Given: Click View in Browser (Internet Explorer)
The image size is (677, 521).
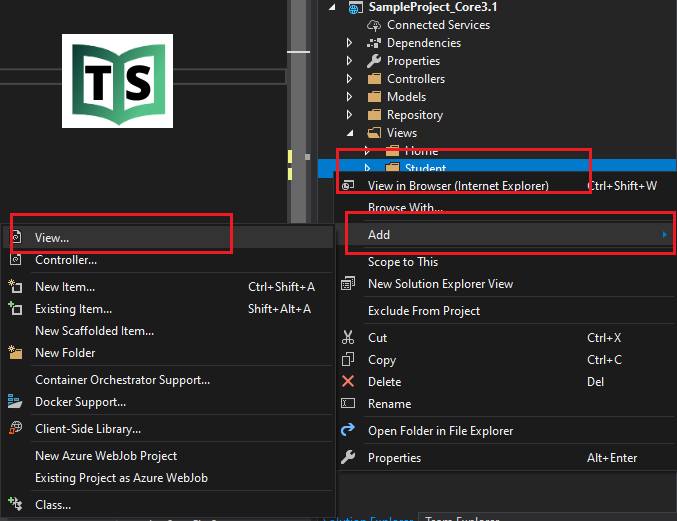Looking at the screenshot, I should click(458, 185).
